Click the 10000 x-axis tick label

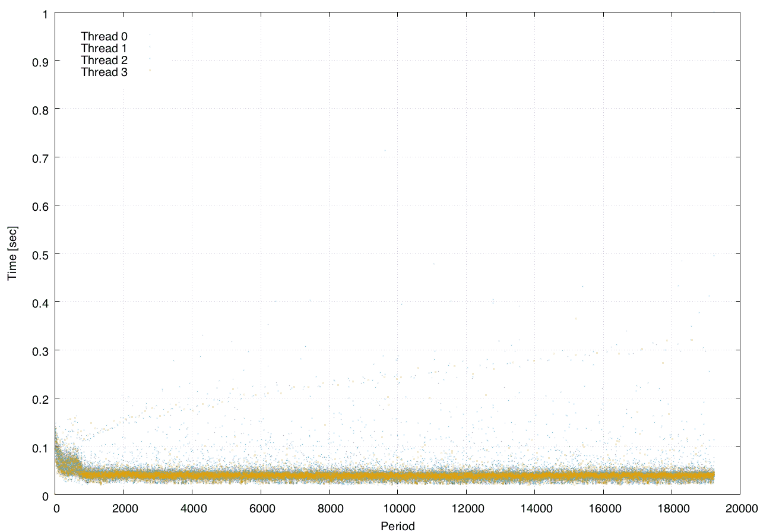pos(397,508)
